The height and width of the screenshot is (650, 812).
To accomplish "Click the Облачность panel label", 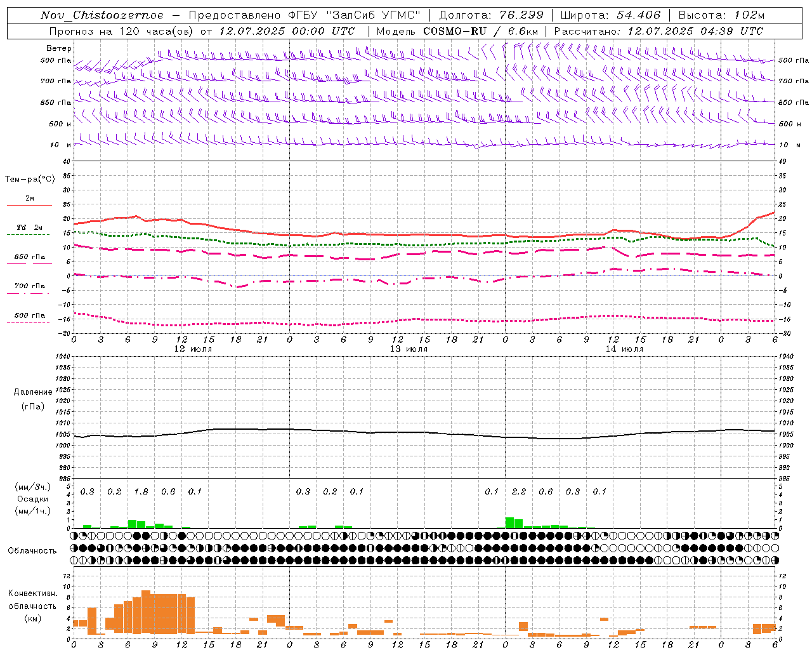I will [32, 551].
